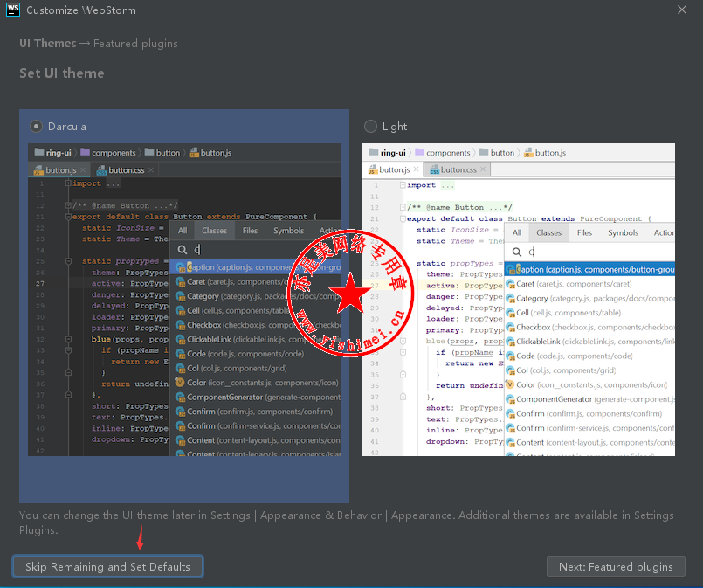
Task: Click Skip Remaining and Set Defaults
Action: click(x=107, y=566)
